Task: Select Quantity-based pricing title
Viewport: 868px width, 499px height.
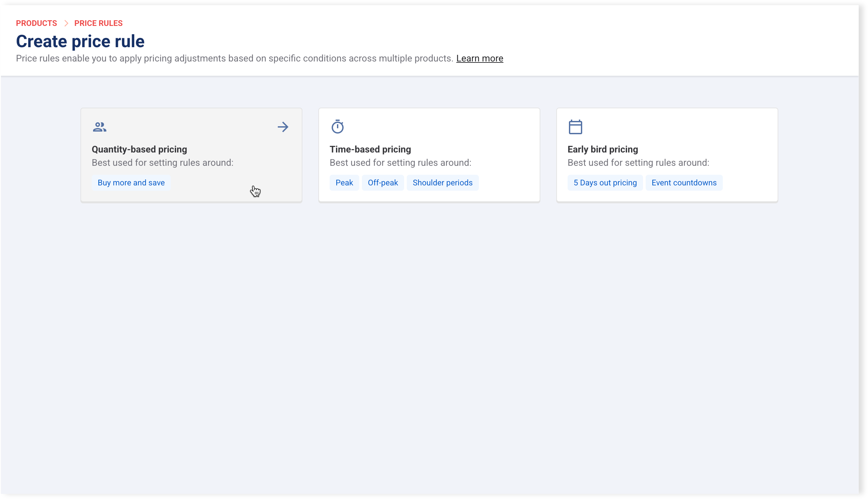Action: point(139,150)
